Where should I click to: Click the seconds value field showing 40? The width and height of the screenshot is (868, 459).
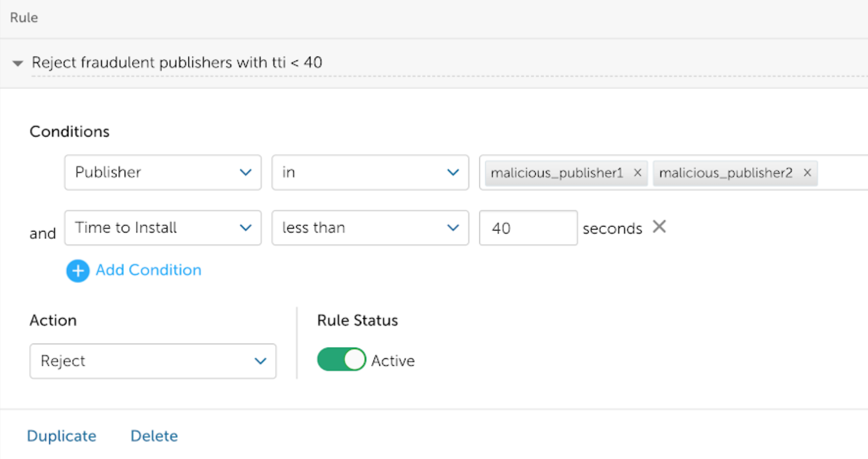pos(528,228)
